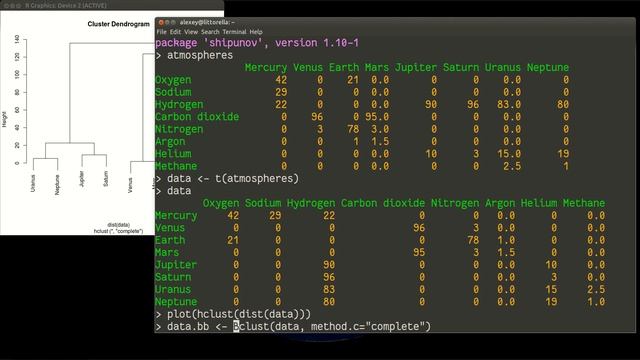Image resolution: width=640 pixels, height=360 pixels.
Task: Click the Venus leaf label in dendrogram
Action: 130,185
